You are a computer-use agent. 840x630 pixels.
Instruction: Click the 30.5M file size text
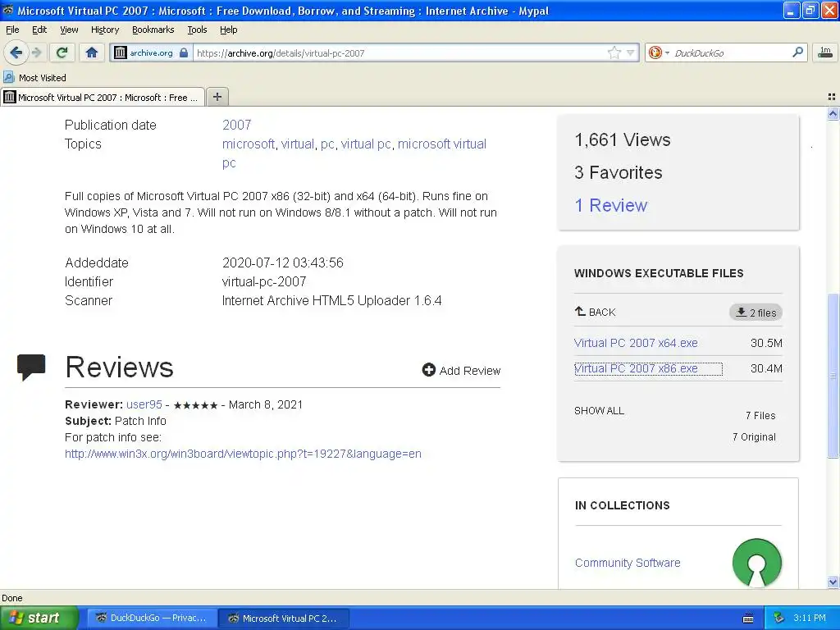coord(766,343)
